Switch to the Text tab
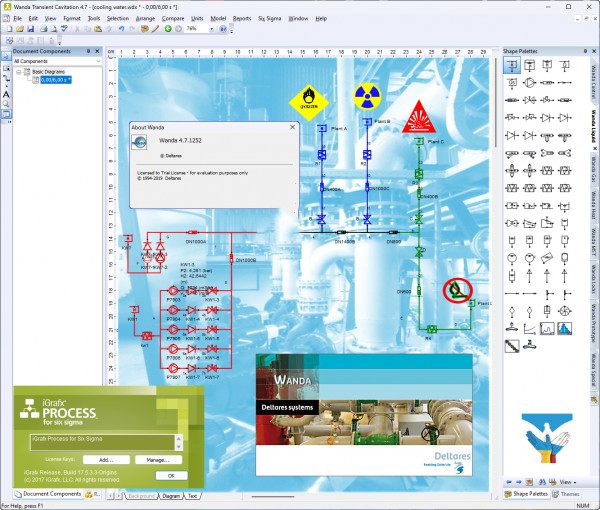The width and height of the screenshot is (600, 510). pos(192,496)
